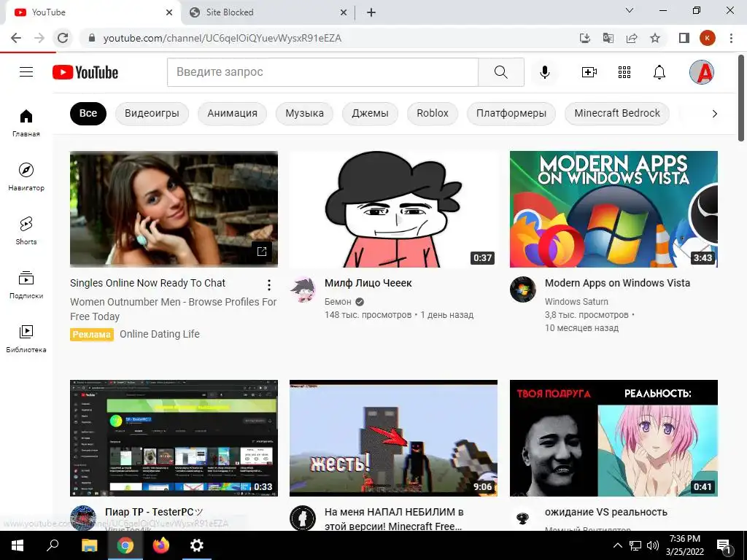
Task: Click the search magnifier button
Action: click(501, 72)
